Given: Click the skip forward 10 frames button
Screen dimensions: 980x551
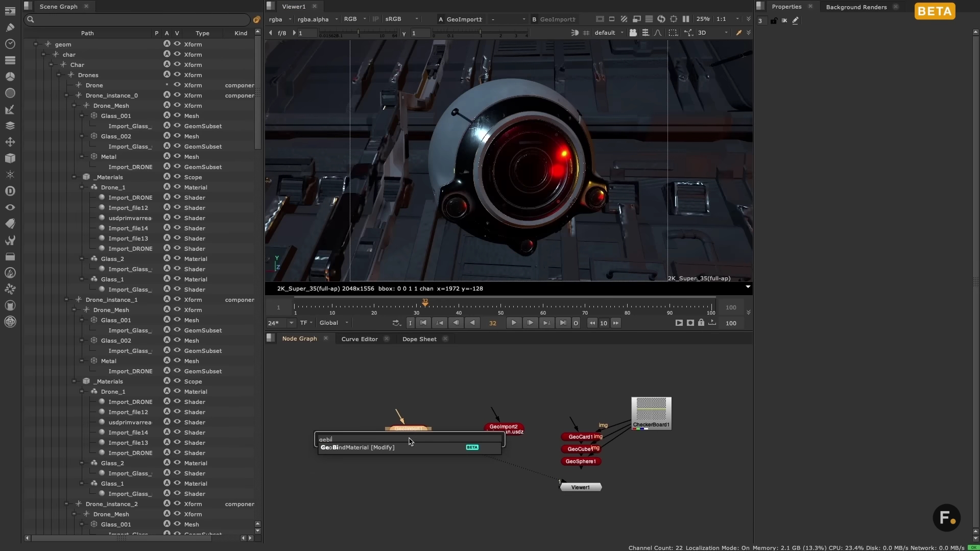Looking at the screenshot, I should [616, 323].
